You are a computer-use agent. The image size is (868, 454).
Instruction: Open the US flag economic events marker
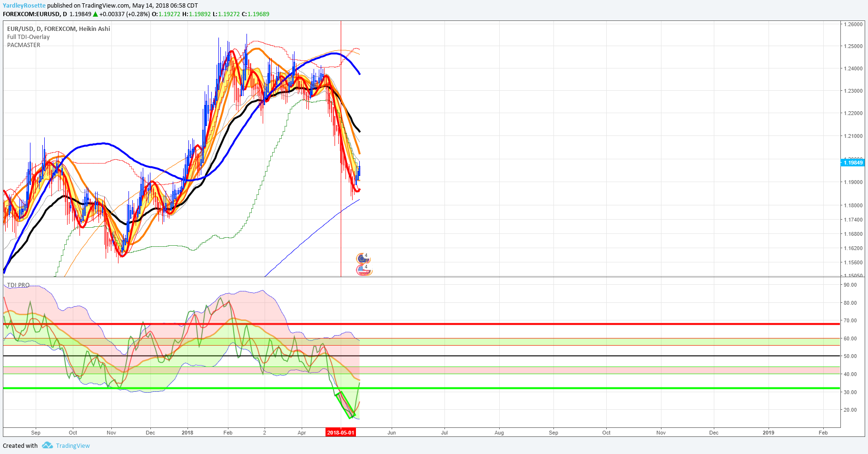coord(364,270)
